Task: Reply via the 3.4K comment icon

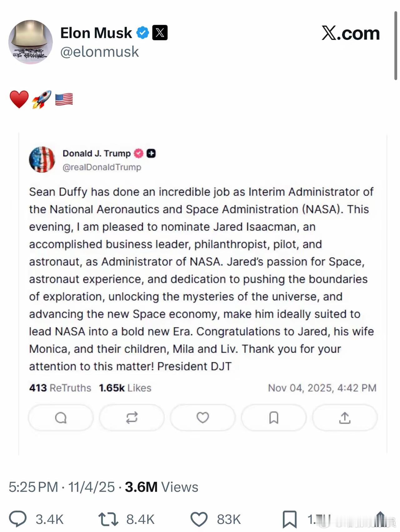Action: pyautogui.click(x=18, y=519)
